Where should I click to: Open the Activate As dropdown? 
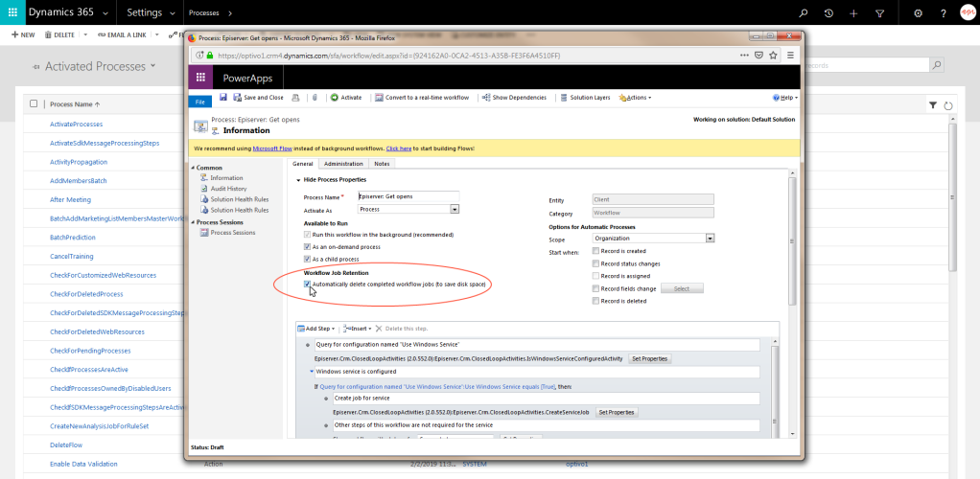click(455, 209)
